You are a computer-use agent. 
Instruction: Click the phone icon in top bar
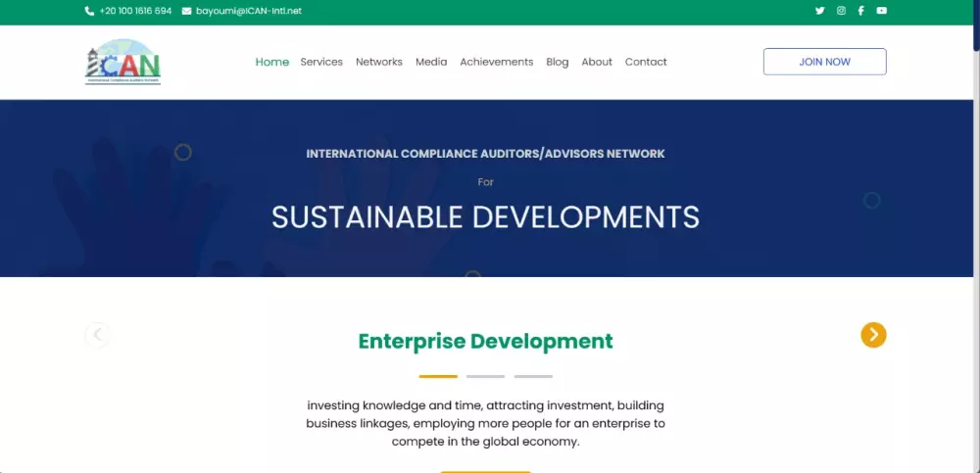click(89, 11)
